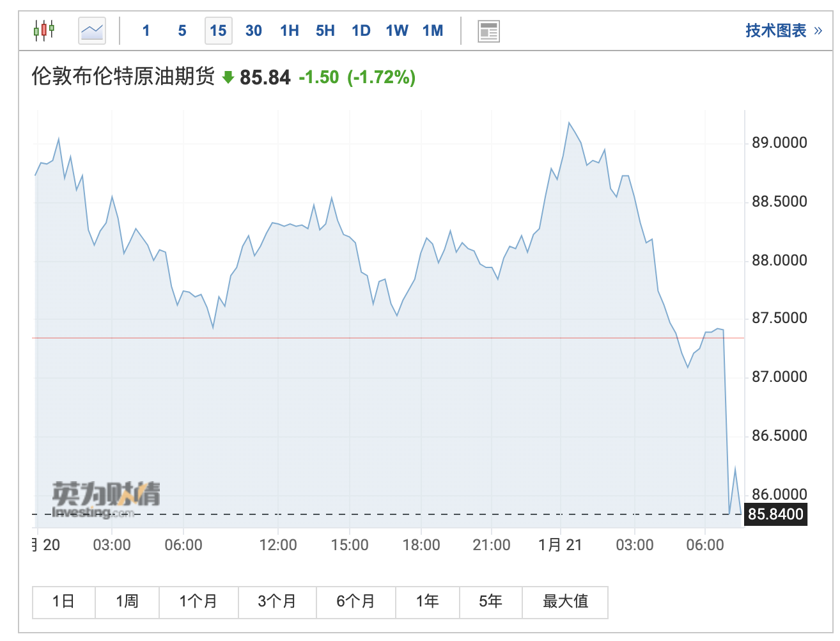Image resolution: width=840 pixels, height=641 pixels.
Task: Switch to candlestick chart view
Action: click(x=44, y=30)
